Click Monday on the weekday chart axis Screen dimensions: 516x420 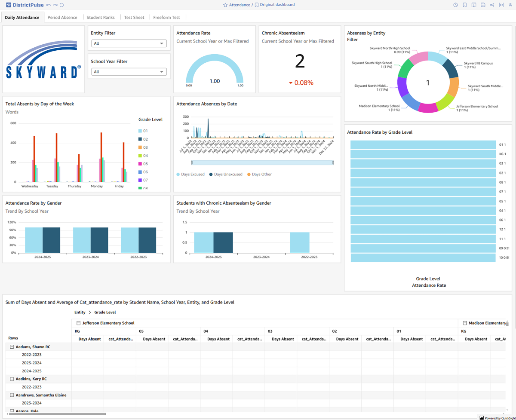point(97,186)
